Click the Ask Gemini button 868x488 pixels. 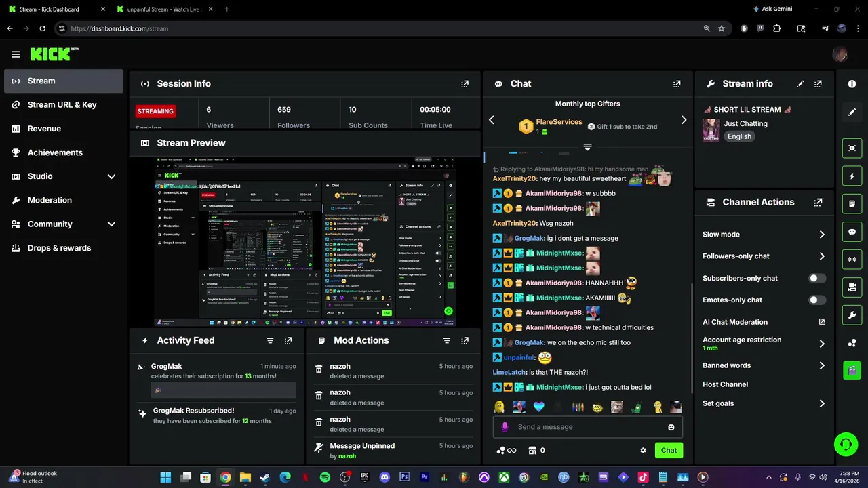pyautogui.click(x=772, y=9)
